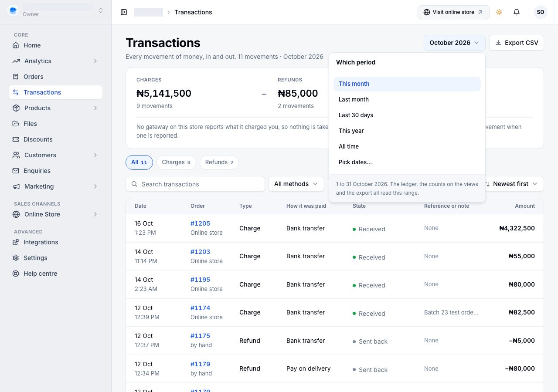Click the Marketing megaphone icon
558x392 pixels.
coord(16,186)
